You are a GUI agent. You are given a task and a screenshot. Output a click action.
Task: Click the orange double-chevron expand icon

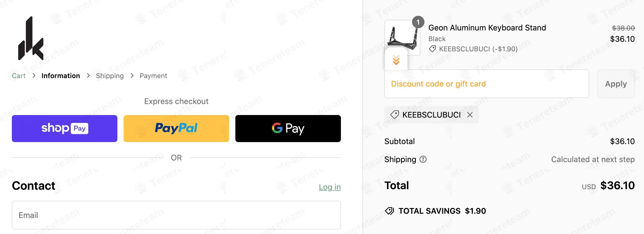(x=396, y=60)
